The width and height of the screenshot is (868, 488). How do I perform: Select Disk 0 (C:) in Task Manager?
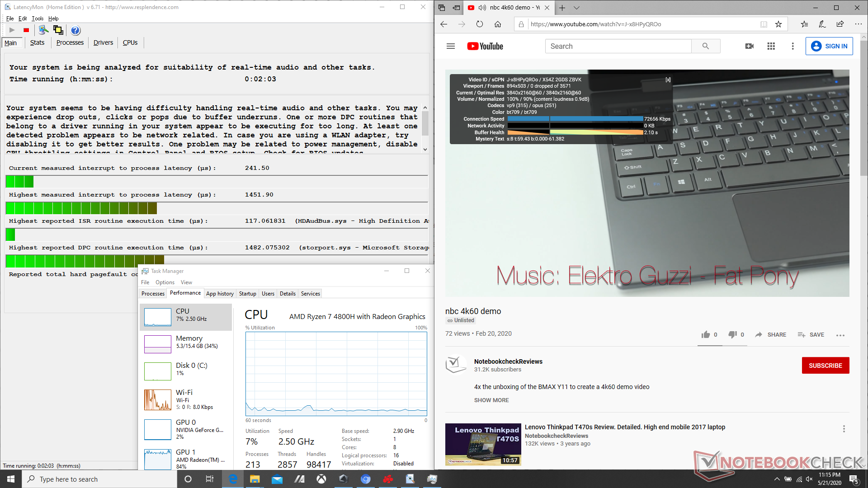click(x=186, y=371)
